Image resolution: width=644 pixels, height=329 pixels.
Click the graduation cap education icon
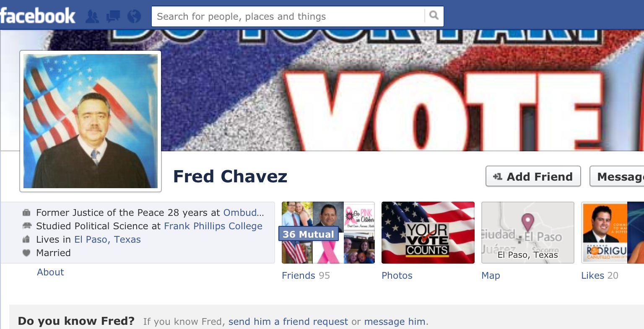coord(26,226)
